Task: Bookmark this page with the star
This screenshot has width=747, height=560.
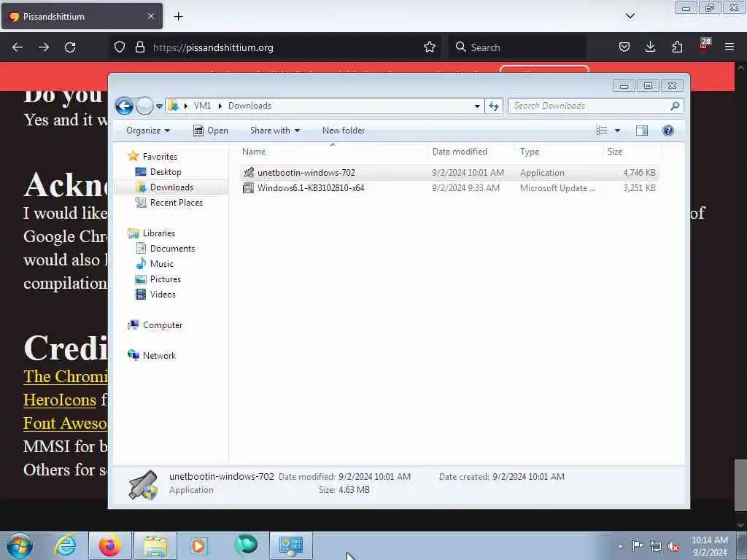Action: click(429, 47)
